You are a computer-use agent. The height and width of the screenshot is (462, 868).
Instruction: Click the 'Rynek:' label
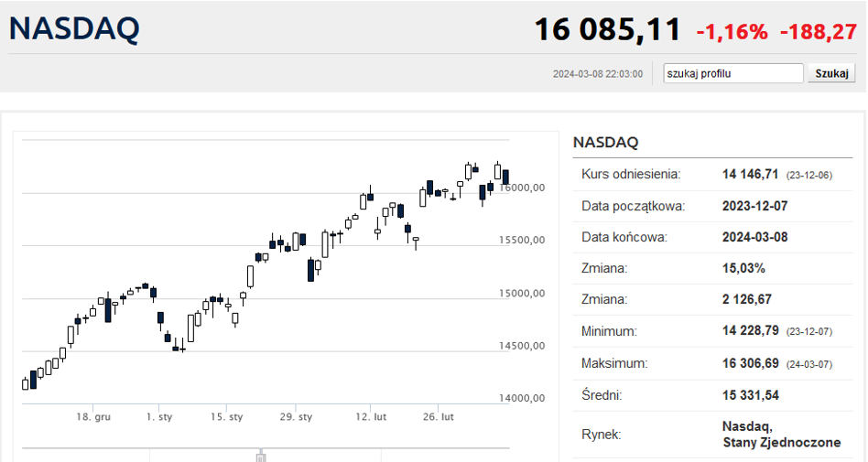(601, 435)
